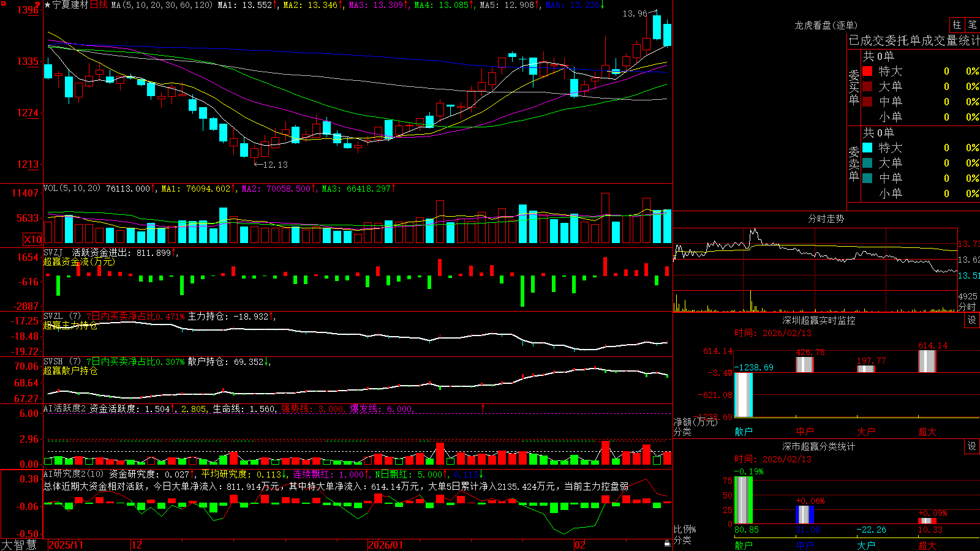Click the 委买单 小单 row label
980x551 pixels.
(890, 117)
